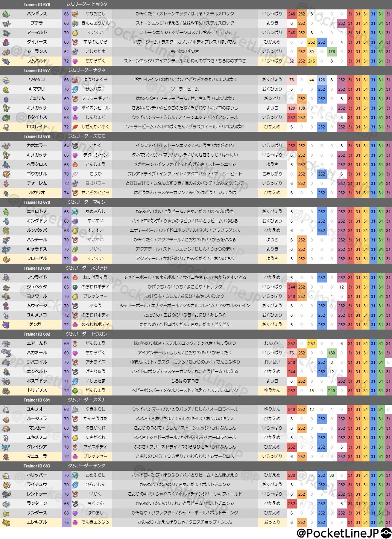This screenshot has width=392, height=539.
Task: Click the held item icon in チェリム row
Action: pos(75,99)
